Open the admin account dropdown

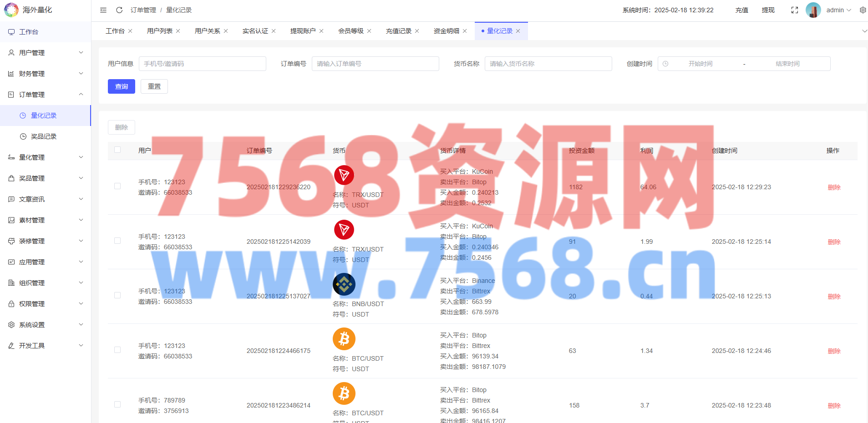coord(838,10)
